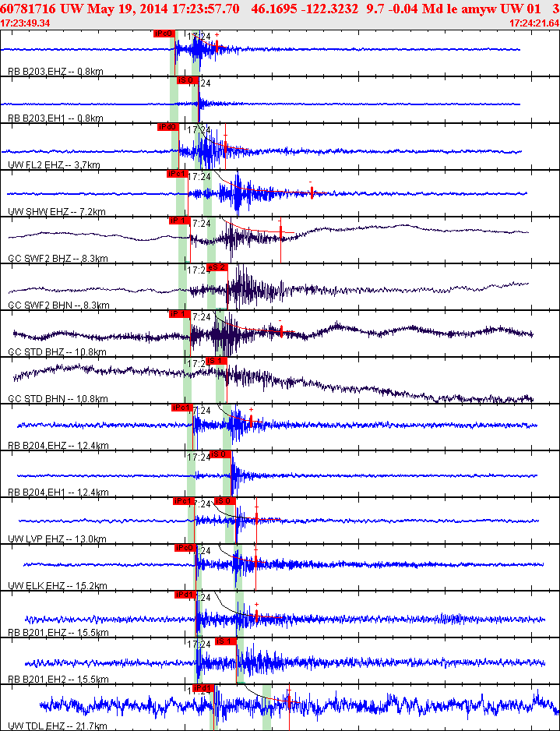This screenshot has width=560, height=731.
Task: Click the UW FL2 EHZ -- 3.7km channel label
Action: [54, 165]
